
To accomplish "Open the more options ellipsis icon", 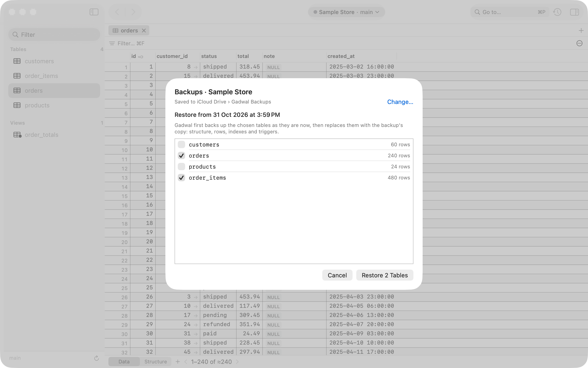I will point(579,43).
